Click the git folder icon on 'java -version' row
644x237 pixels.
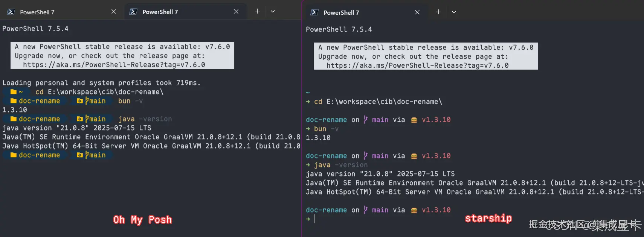pos(79,119)
